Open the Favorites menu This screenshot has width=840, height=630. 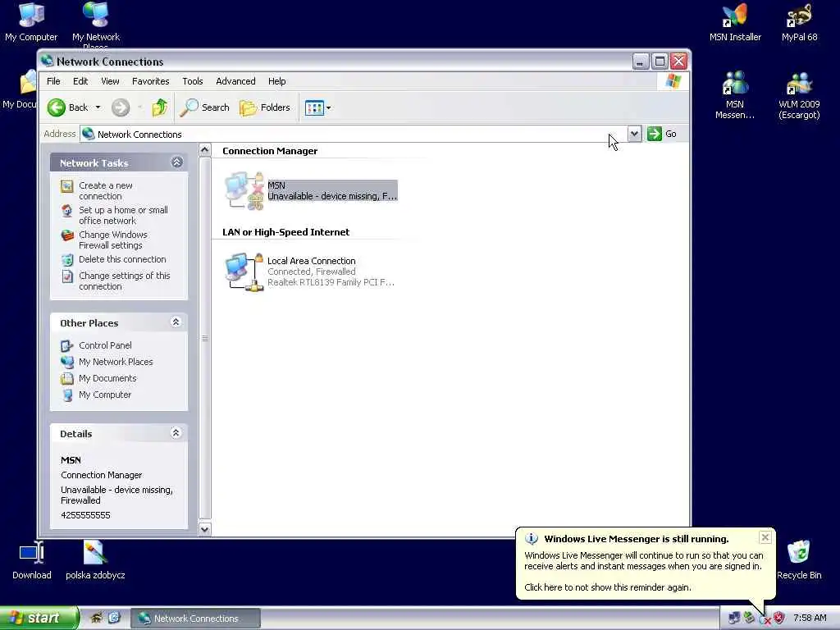[151, 81]
